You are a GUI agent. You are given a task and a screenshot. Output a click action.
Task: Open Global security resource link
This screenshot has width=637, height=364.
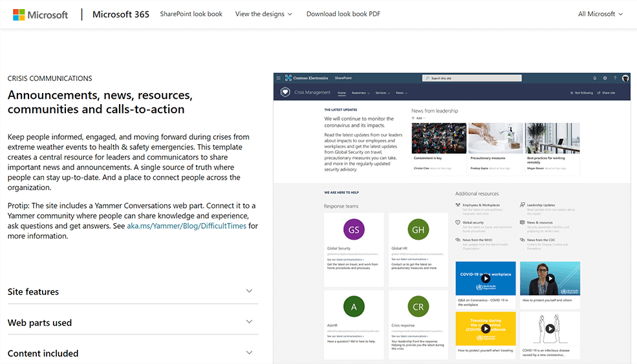[473, 222]
